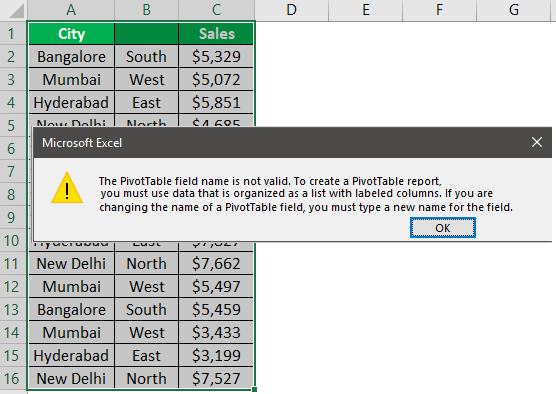Select row 12 header
This screenshot has width=556, height=394.
click(x=13, y=287)
